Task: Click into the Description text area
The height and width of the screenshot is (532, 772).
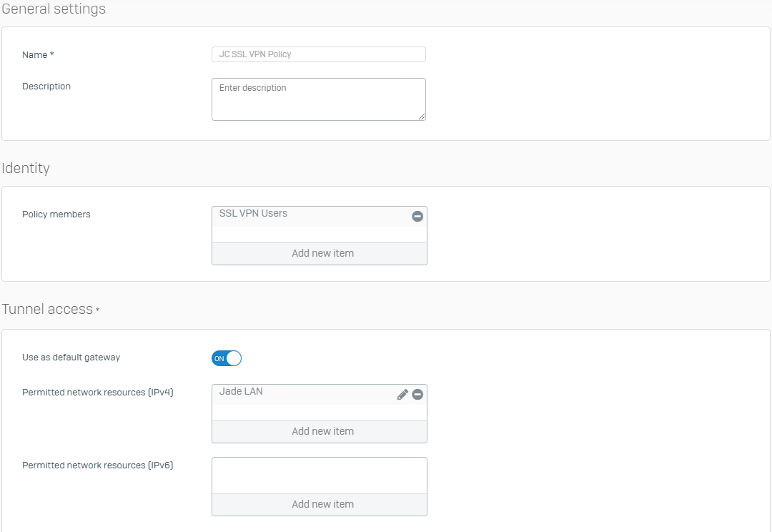Action: 318,99
